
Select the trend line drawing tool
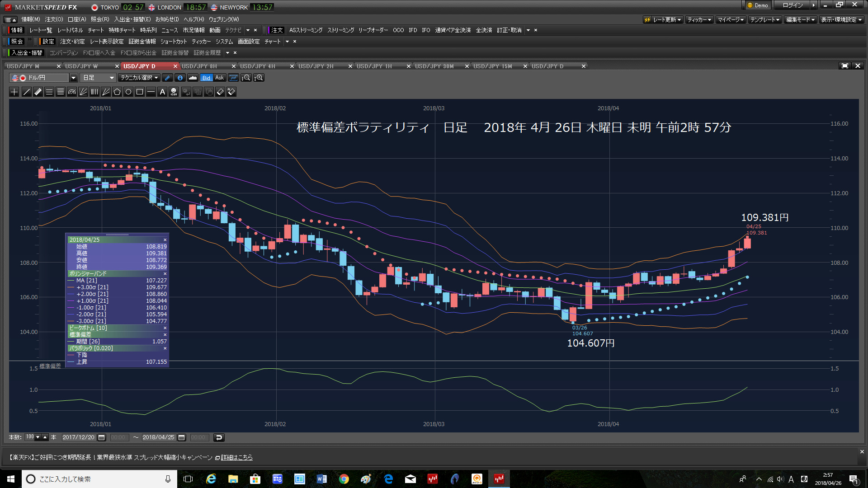[x=27, y=92]
